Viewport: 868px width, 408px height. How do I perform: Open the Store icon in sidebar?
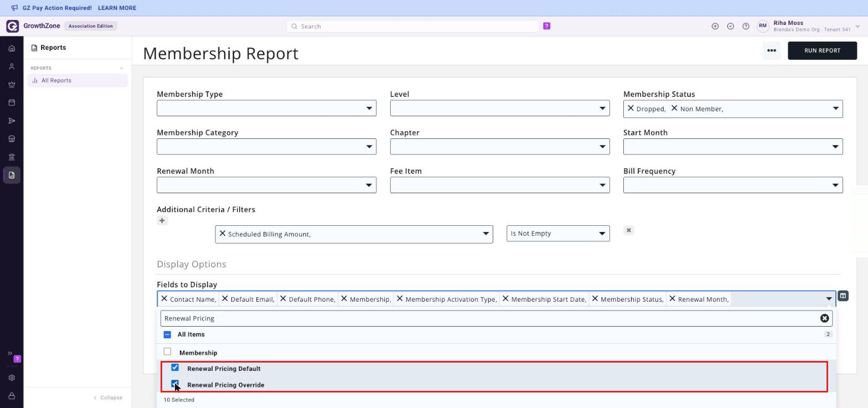pyautogui.click(x=12, y=139)
